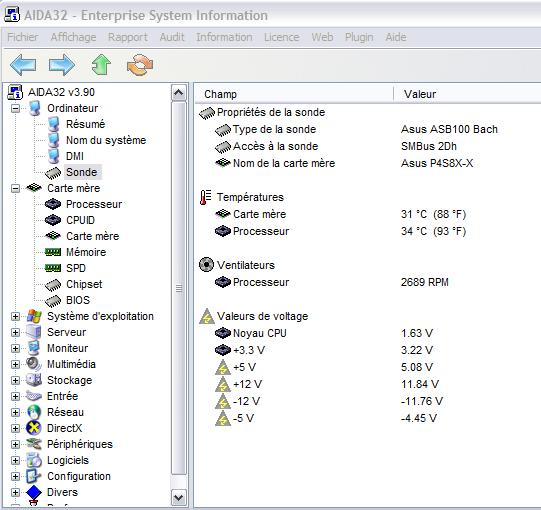Expand the Serveur tree node
Viewport: 541px width, 510px height.
tap(15, 332)
